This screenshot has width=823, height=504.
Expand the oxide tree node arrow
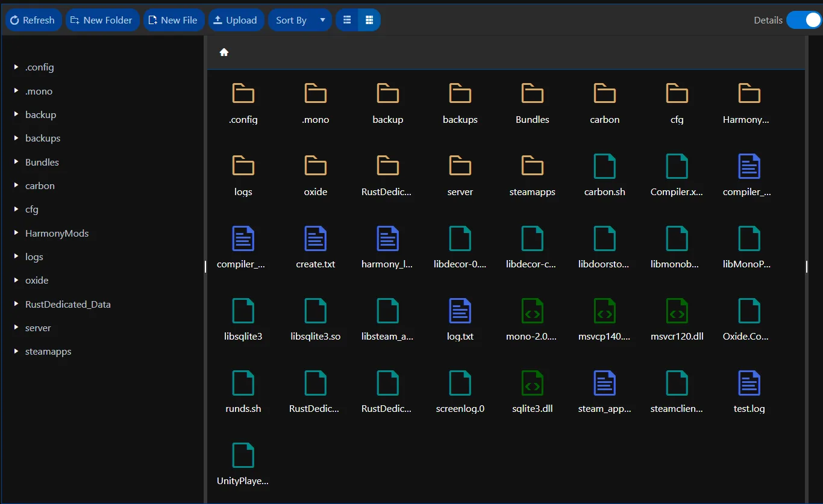coord(16,280)
